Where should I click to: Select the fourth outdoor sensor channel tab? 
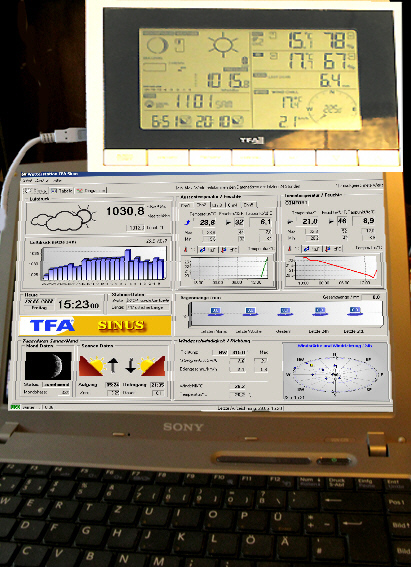pyautogui.click(x=234, y=205)
